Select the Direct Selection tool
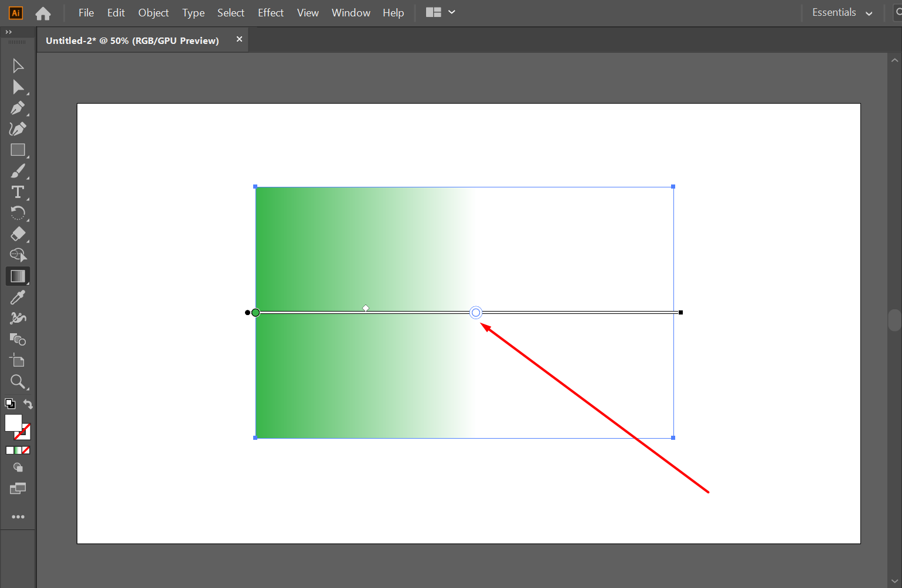Image resolution: width=902 pixels, height=588 pixels. click(18, 87)
